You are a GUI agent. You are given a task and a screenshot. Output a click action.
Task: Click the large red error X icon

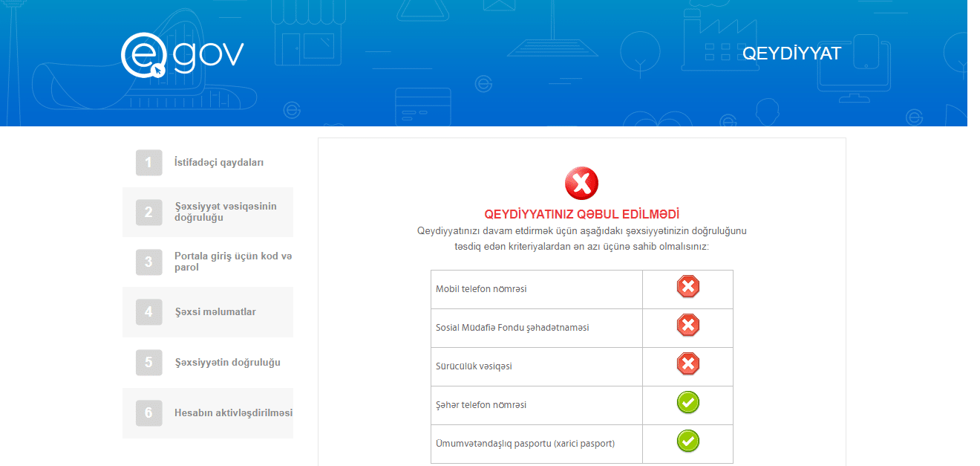point(581,184)
